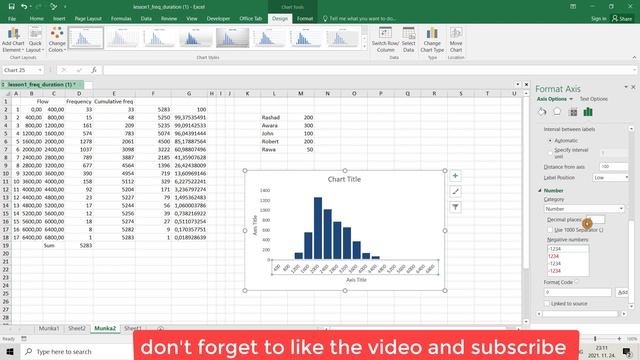Switch to Munka1 sheet tab
Image resolution: width=640 pixels, height=360 pixels.
[x=49, y=328]
